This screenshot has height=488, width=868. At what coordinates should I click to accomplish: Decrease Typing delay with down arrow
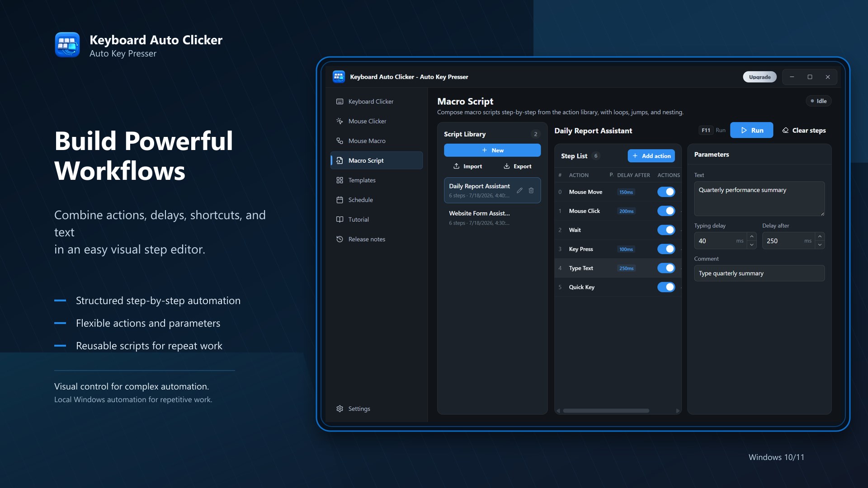[751, 245]
